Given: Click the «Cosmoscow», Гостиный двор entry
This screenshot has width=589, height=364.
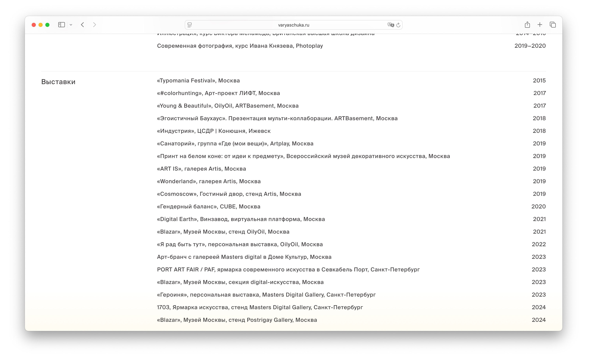Looking at the screenshot, I should pos(229,194).
